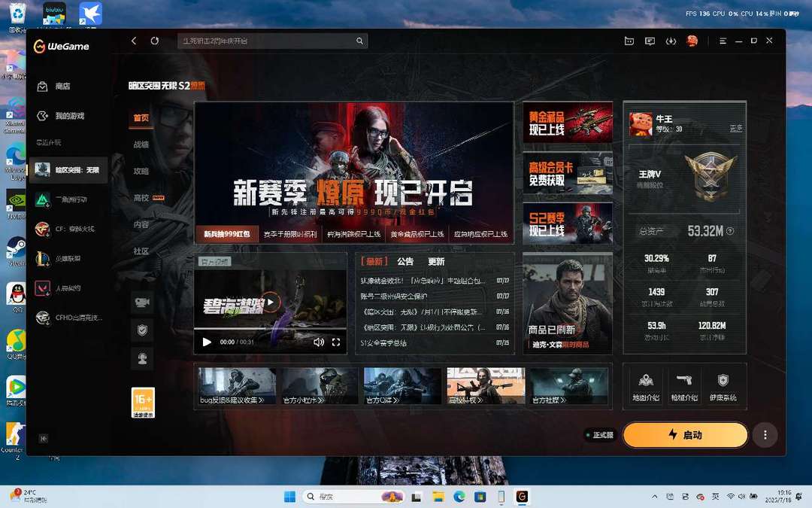Image resolution: width=812 pixels, height=508 pixels.
Task: Open the 商品已刷新 merchant promo card
Action: (568, 304)
